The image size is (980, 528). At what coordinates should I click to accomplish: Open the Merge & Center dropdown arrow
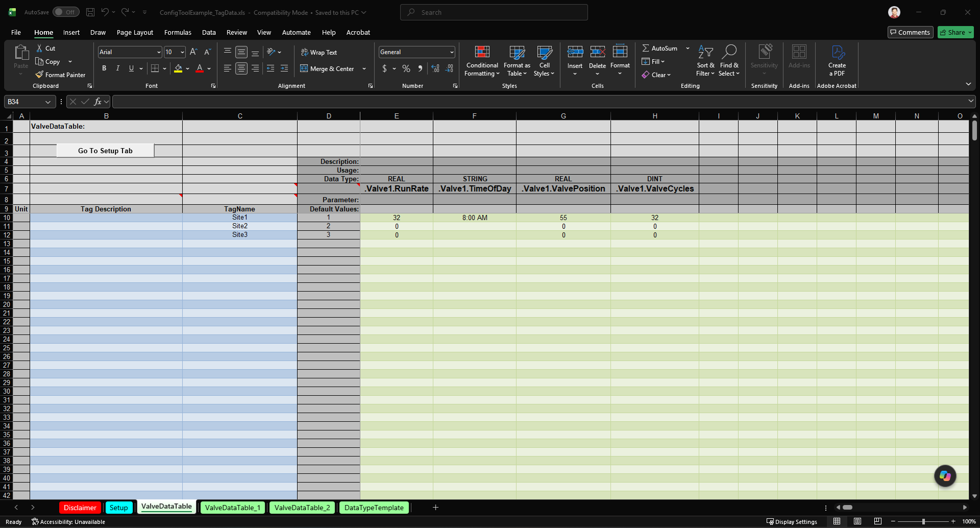pos(364,68)
